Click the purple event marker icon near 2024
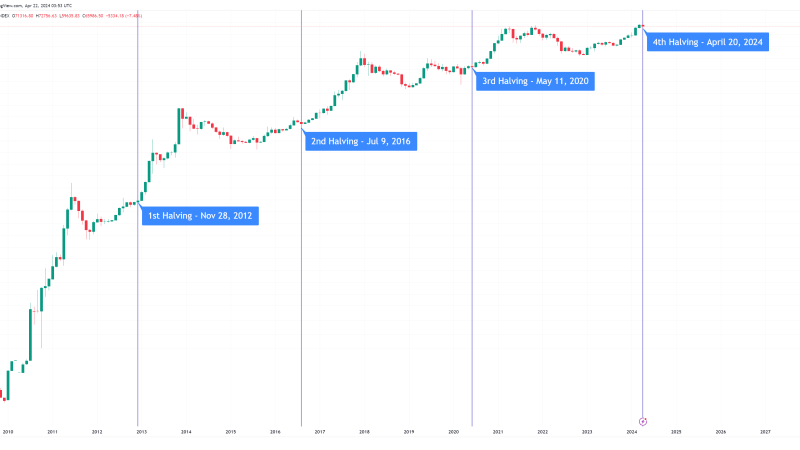This screenshot has height=450, width=800. 643,420
